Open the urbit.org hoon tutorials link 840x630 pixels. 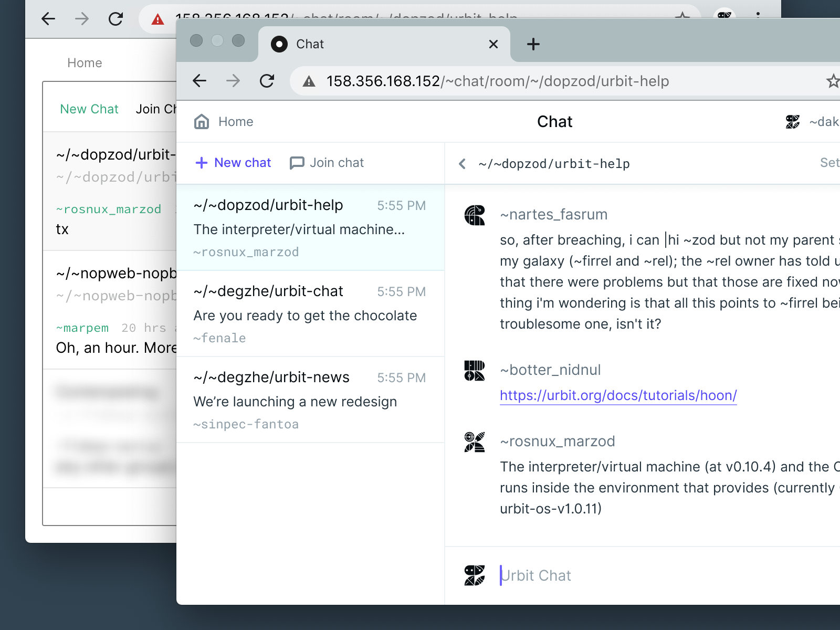pos(618,395)
